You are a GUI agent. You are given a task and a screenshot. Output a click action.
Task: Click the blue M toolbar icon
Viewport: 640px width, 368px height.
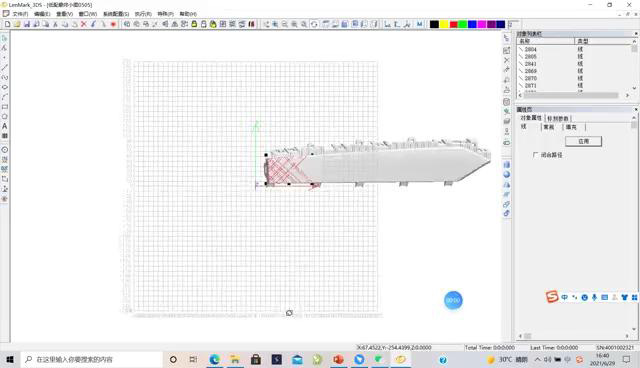point(419,24)
